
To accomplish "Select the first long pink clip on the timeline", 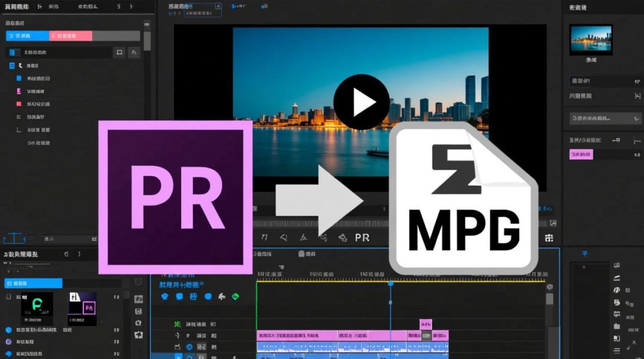I will click(x=297, y=336).
